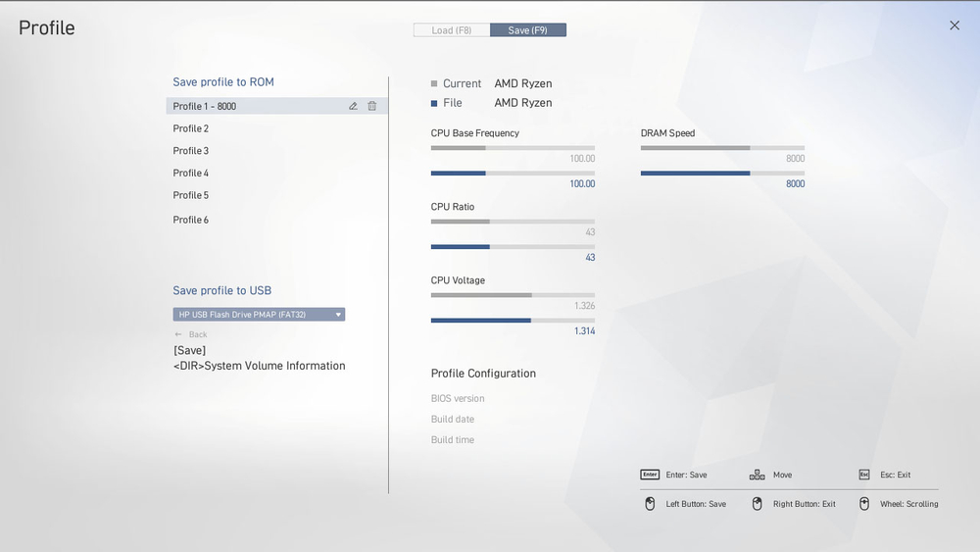Choose the Profile 4 slot
The image size is (980, 552).
point(191,174)
